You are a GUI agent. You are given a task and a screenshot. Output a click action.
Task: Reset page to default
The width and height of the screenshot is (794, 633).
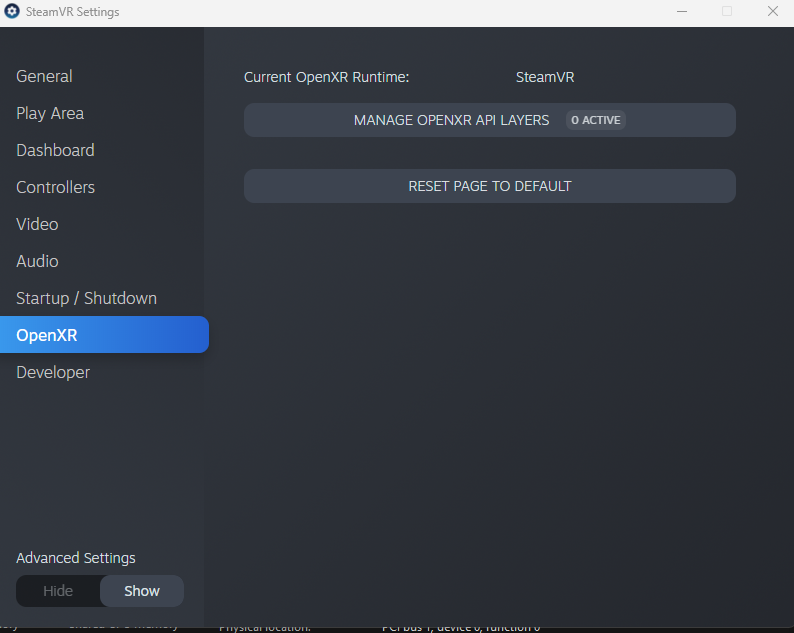(x=490, y=186)
